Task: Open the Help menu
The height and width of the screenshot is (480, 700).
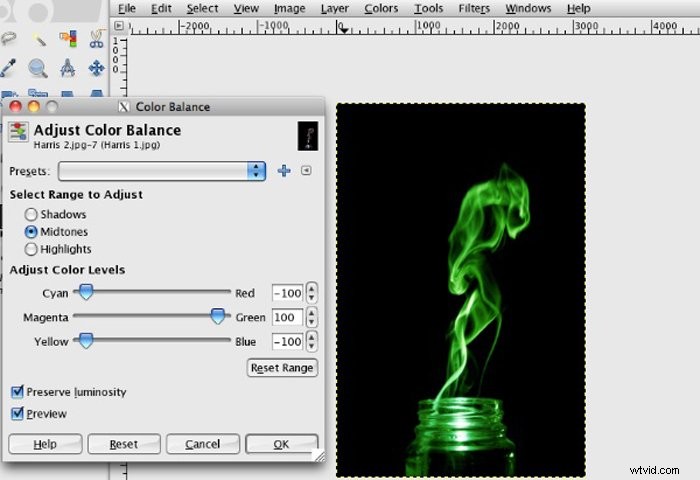Action: pyautogui.click(x=579, y=8)
